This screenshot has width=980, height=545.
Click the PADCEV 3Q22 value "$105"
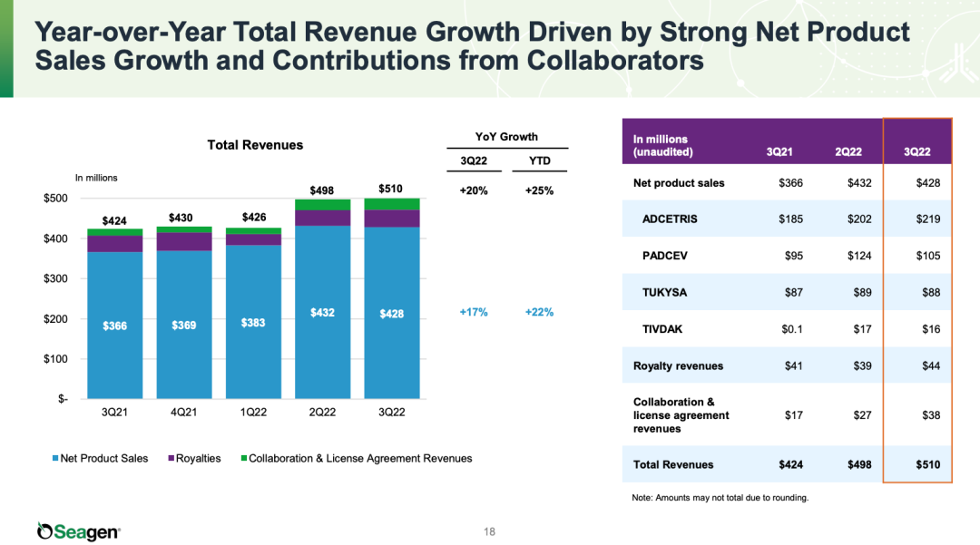pyautogui.click(x=928, y=256)
